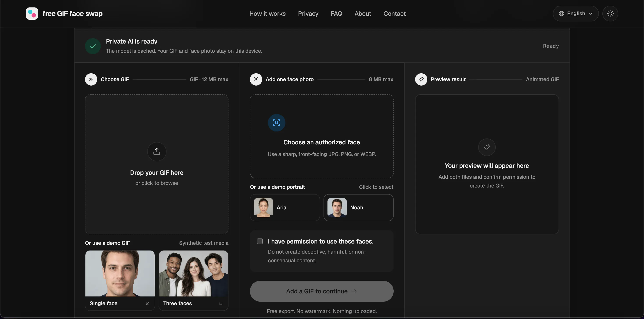Viewport: 644px width, 319px height.
Task: Select the Aria demo portrait
Action: click(285, 208)
